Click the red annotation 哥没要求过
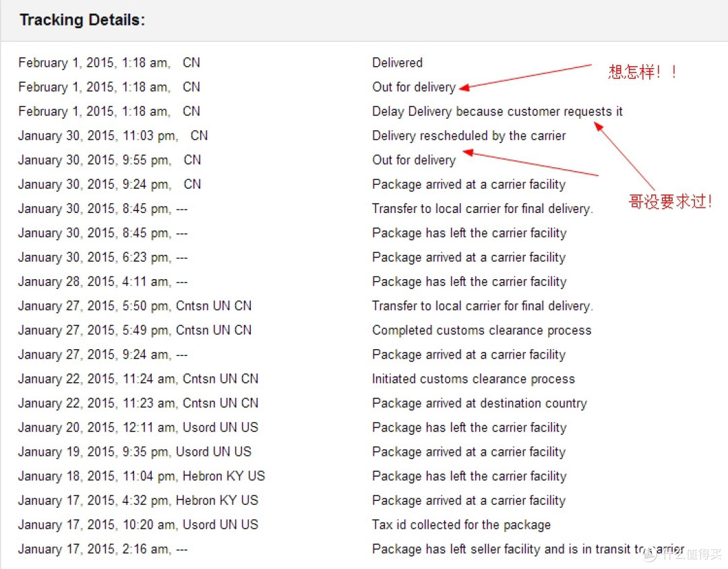Viewport: 728px width, 569px height. click(x=670, y=201)
